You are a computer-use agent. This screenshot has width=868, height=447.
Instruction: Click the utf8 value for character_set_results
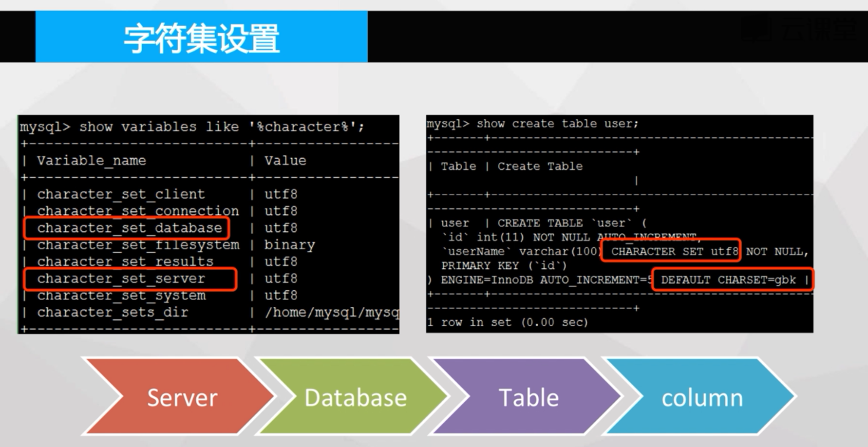281,262
